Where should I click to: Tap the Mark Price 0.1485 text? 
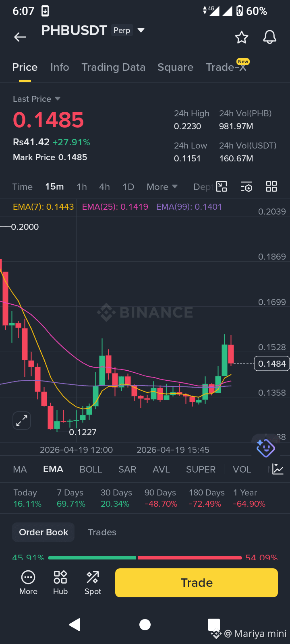coord(50,157)
